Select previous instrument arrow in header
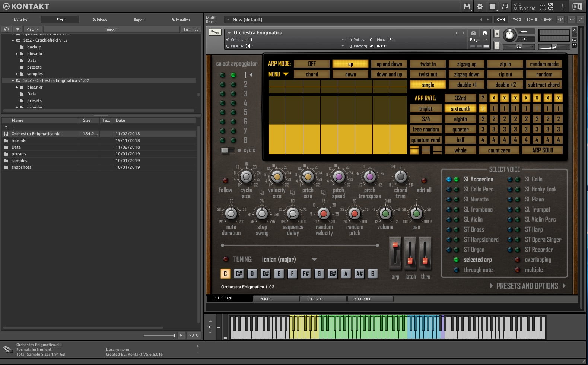This screenshot has height=365, width=588. coord(456,33)
